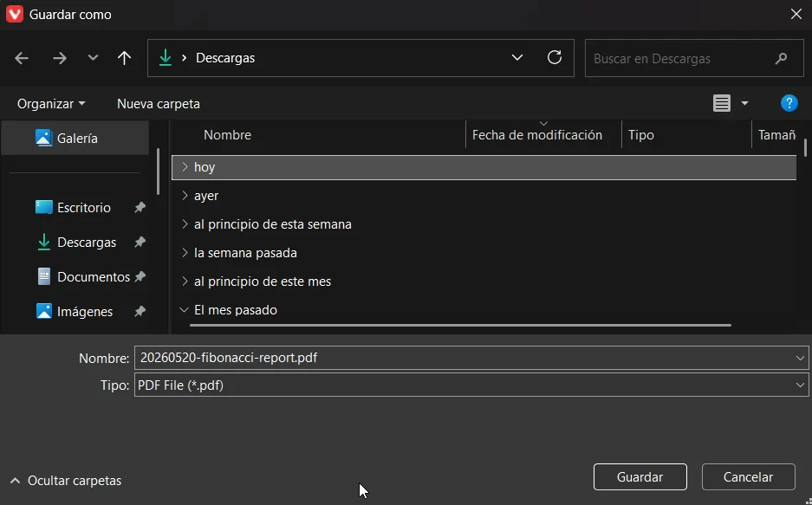The width and height of the screenshot is (812, 505).
Task: Click the Guardar button
Action: click(640, 477)
